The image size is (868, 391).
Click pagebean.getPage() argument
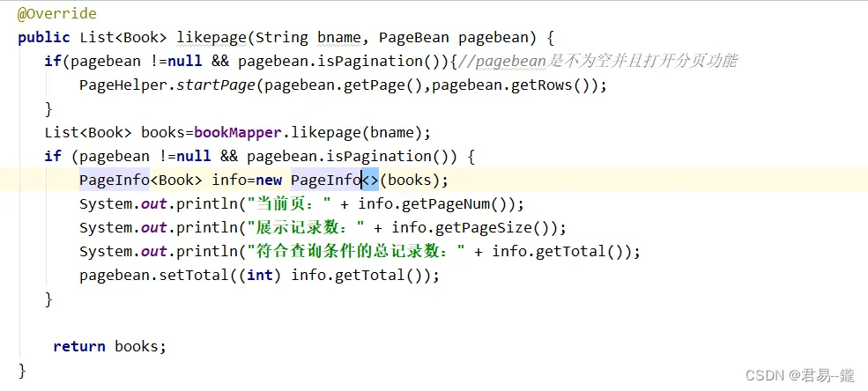[x=345, y=85]
